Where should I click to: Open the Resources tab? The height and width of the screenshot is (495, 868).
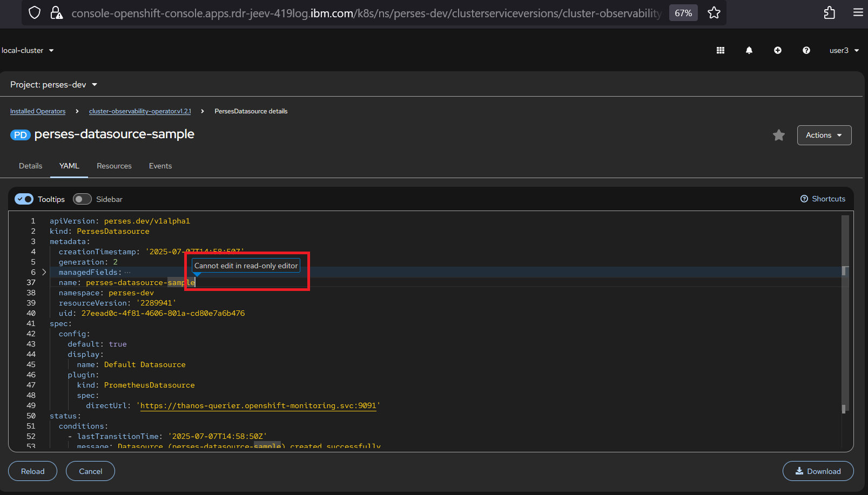point(114,166)
